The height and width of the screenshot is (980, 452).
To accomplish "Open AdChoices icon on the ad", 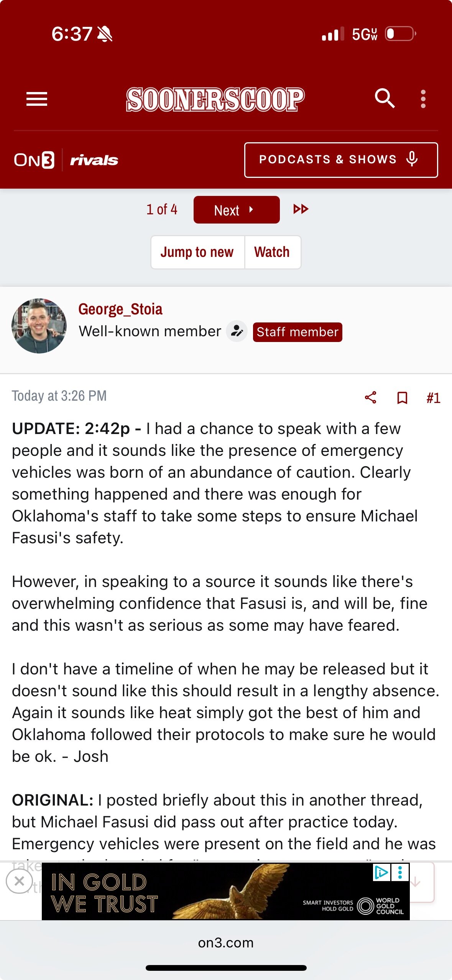I will (381, 873).
